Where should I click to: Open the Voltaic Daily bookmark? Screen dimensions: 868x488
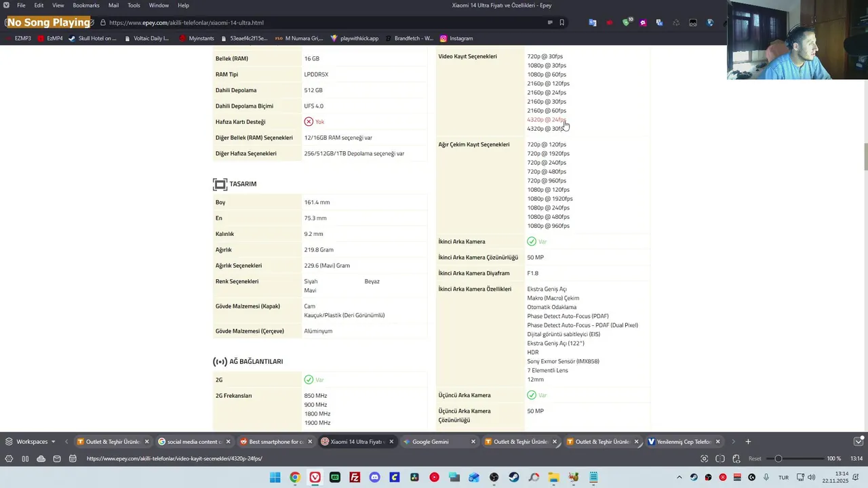(x=146, y=39)
